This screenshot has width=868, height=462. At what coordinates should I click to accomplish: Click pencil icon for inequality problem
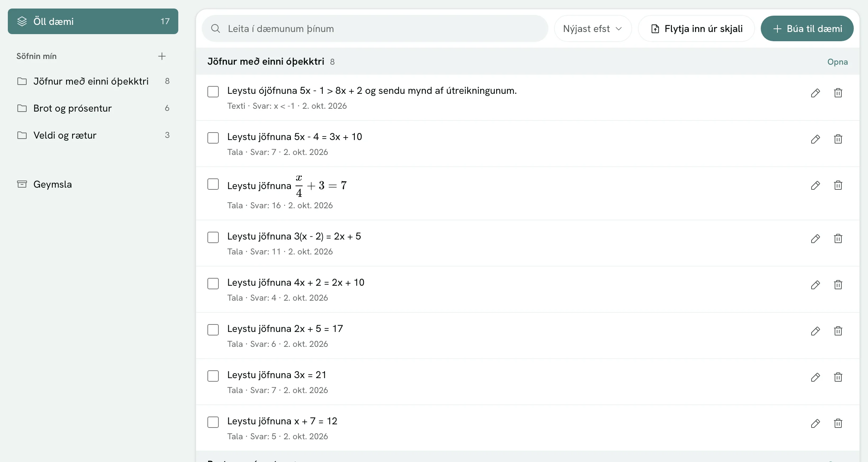click(815, 93)
